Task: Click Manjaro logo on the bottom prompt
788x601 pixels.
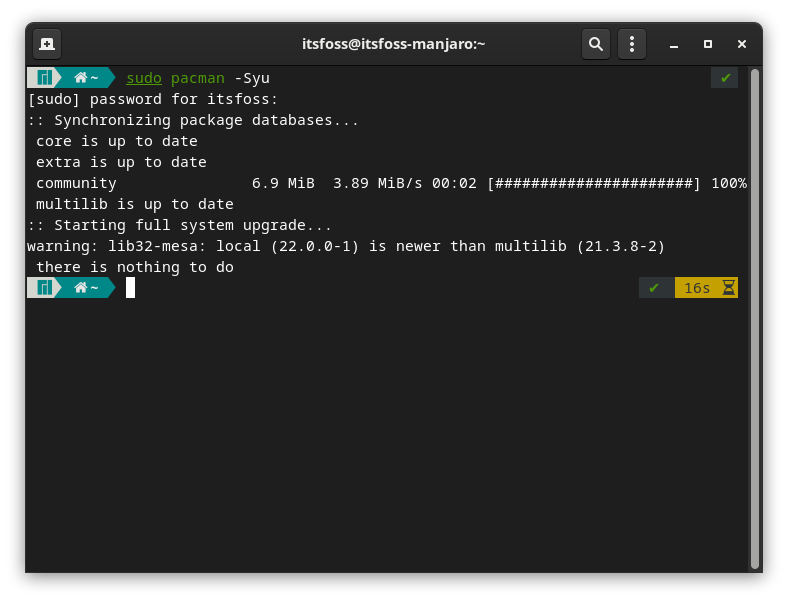Action: [44, 288]
